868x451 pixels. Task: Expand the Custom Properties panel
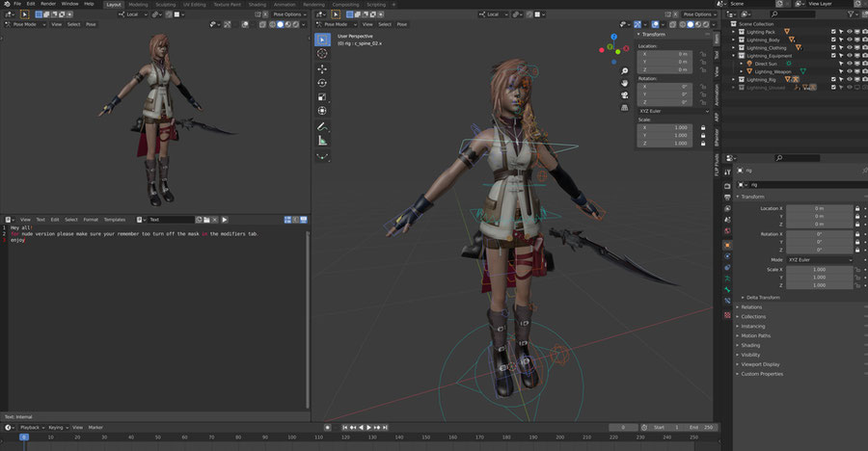click(760, 374)
